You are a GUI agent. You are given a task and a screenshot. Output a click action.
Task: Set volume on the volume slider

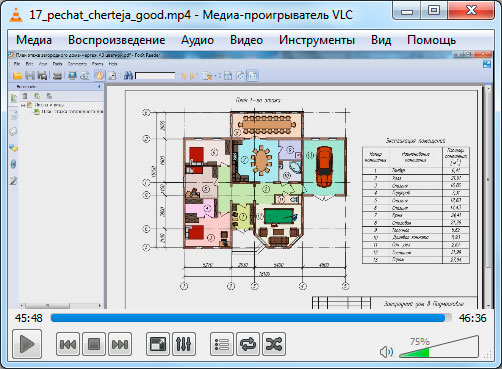click(439, 347)
